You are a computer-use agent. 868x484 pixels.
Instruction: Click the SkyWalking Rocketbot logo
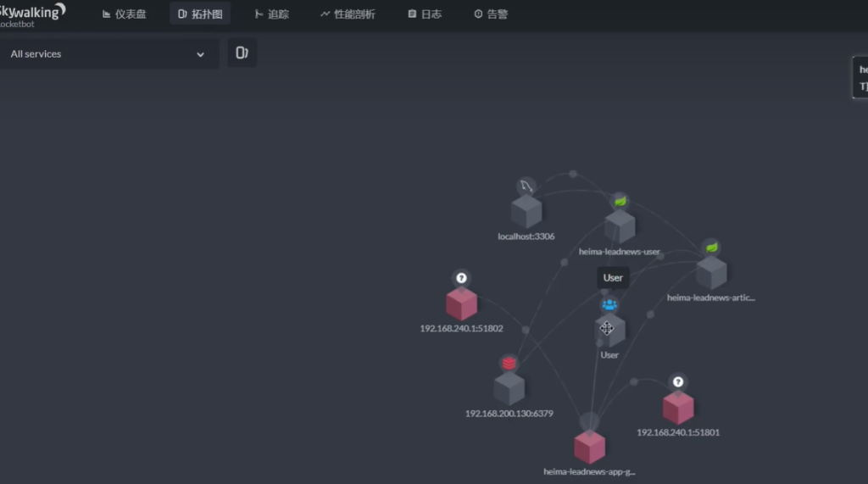[x=31, y=14]
